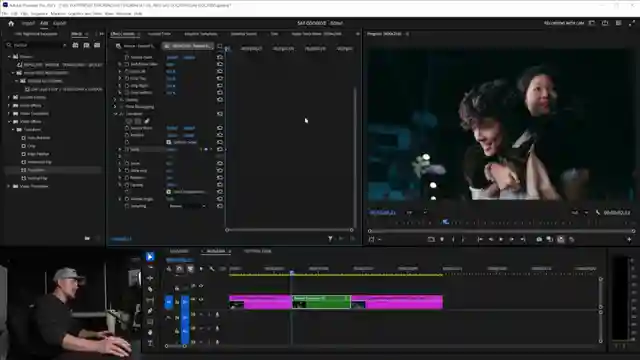Open Program Monitor settings wrench
640x360 pixels.
[598, 213]
